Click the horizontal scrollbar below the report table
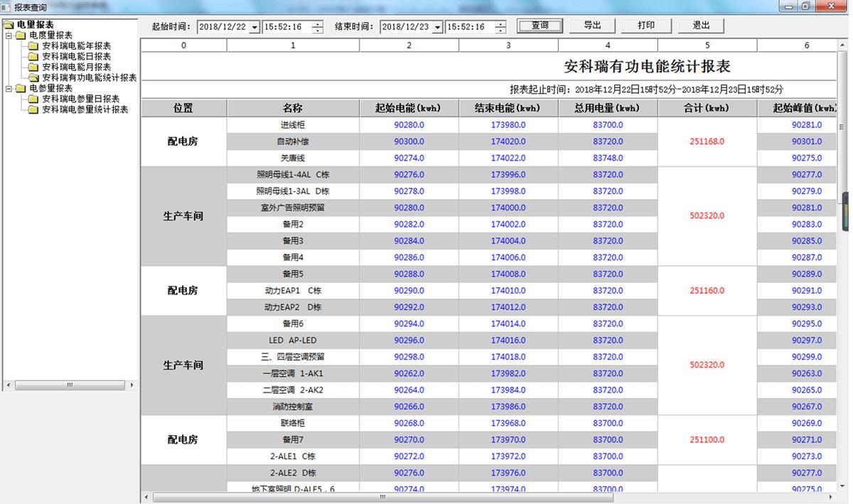This screenshot has height=504, width=853. point(384,498)
